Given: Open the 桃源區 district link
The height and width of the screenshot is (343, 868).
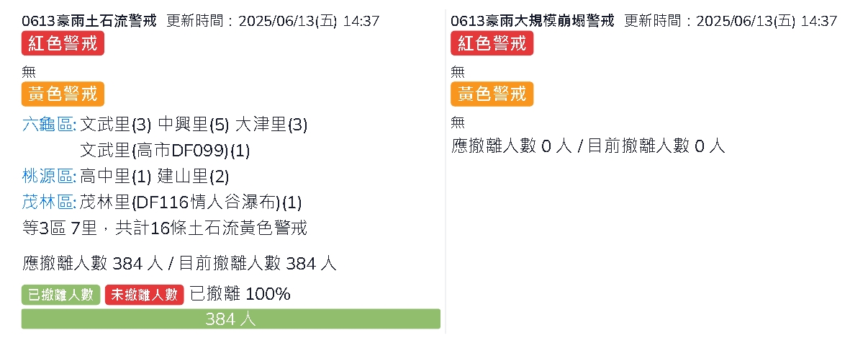Looking at the screenshot, I should click(48, 177).
